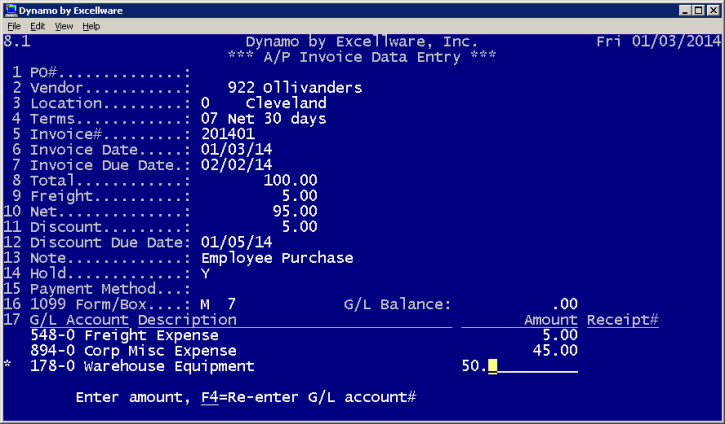Image resolution: width=725 pixels, height=424 pixels.
Task: Open the Help menu
Action: tap(91, 26)
